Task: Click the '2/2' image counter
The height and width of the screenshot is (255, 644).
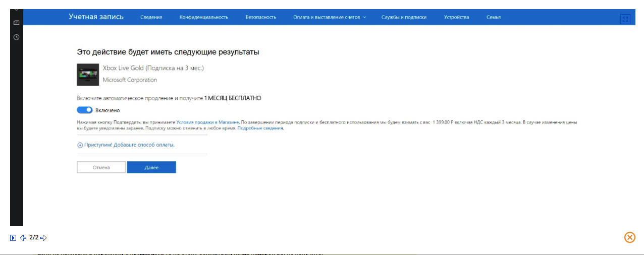Action: point(33,237)
